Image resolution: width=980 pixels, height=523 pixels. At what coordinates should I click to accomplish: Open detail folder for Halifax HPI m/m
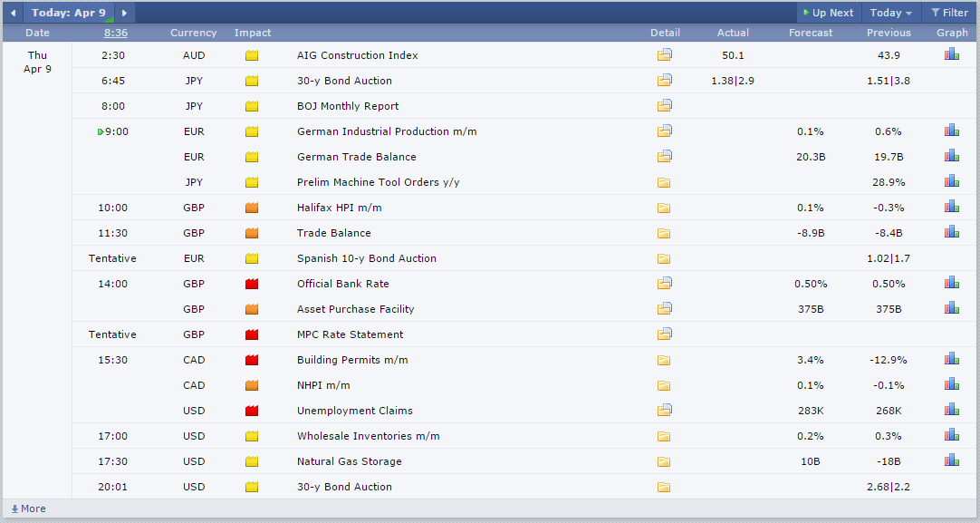(664, 208)
